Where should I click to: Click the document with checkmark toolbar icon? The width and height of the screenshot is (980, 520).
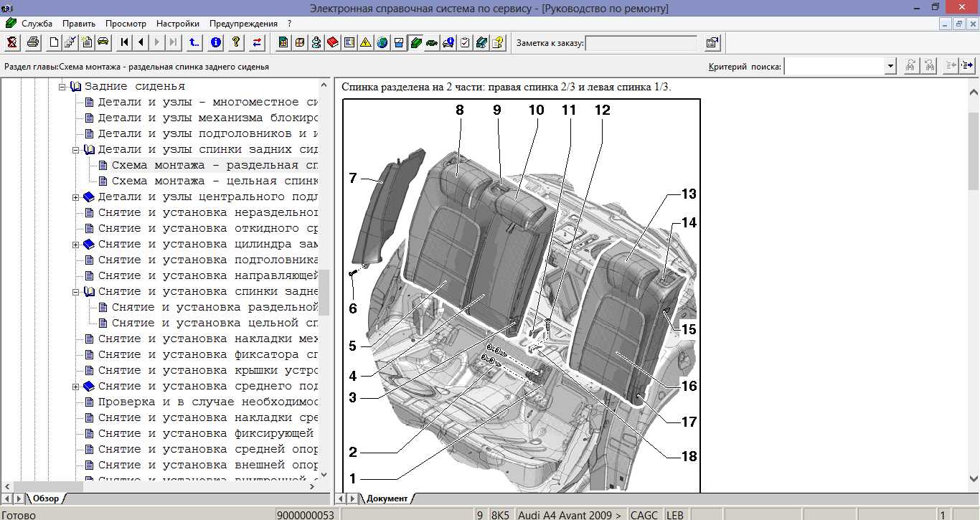pyautogui.click(x=70, y=42)
